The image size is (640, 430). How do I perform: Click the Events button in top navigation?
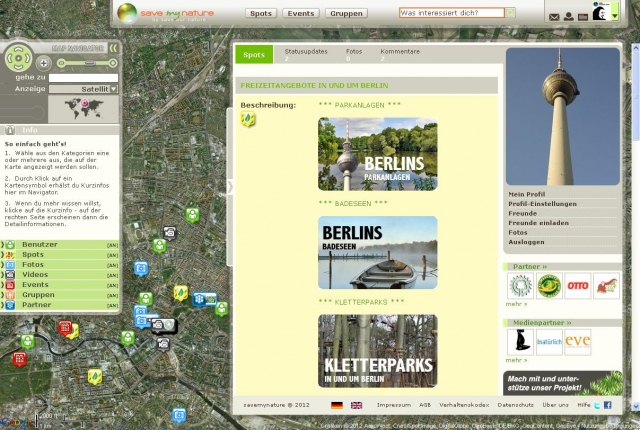301,13
